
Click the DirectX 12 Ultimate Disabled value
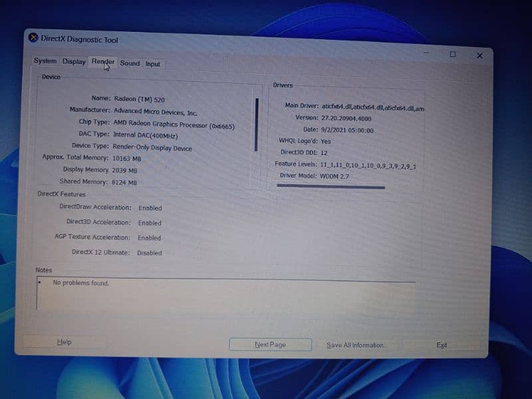point(150,253)
